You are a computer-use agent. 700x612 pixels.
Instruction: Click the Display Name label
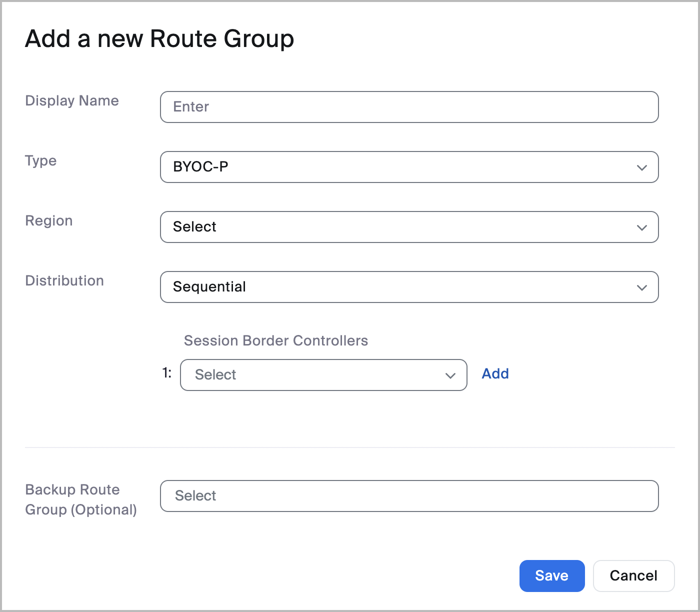pos(72,101)
